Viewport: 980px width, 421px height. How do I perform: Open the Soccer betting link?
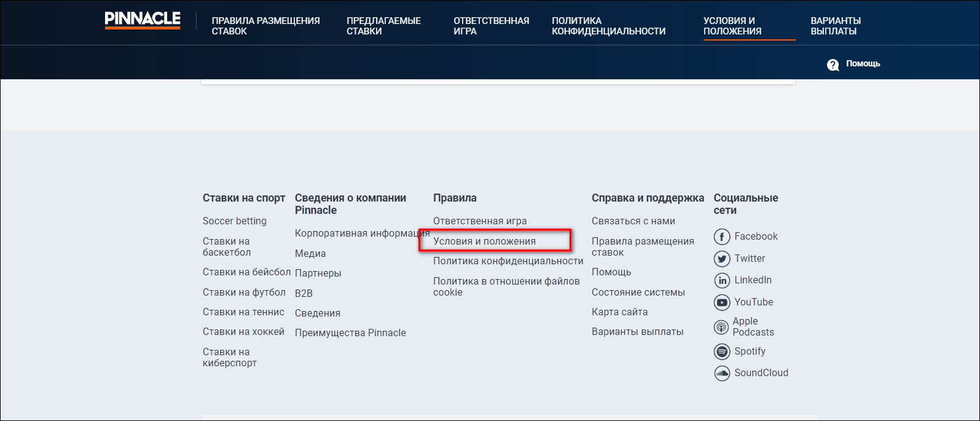point(235,221)
